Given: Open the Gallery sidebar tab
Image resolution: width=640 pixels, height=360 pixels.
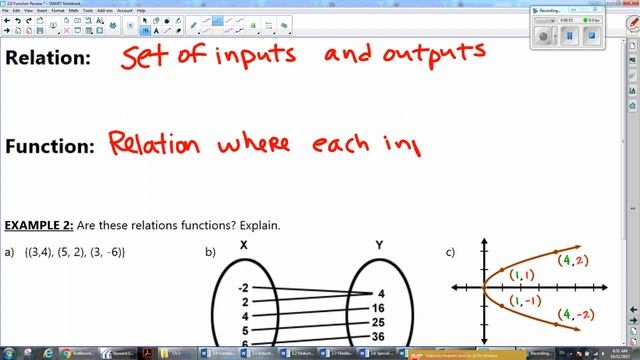Looking at the screenshot, I should point(633,61).
